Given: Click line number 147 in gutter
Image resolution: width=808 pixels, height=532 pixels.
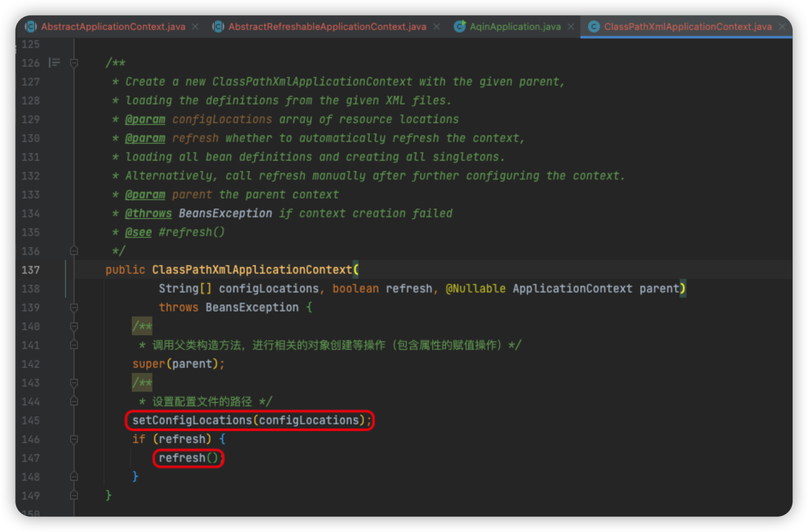Looking at the screenshot, I should click(31, 458).
